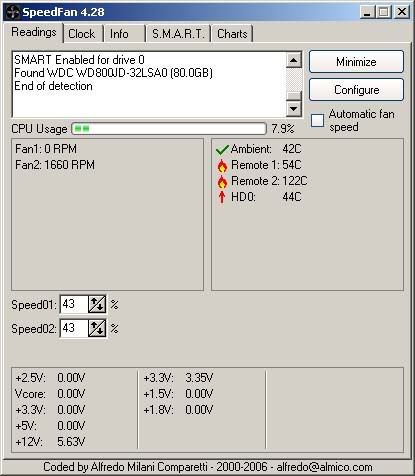
Task: Click the 7.9% CPU usage value
Action: [x=283, y=129]
